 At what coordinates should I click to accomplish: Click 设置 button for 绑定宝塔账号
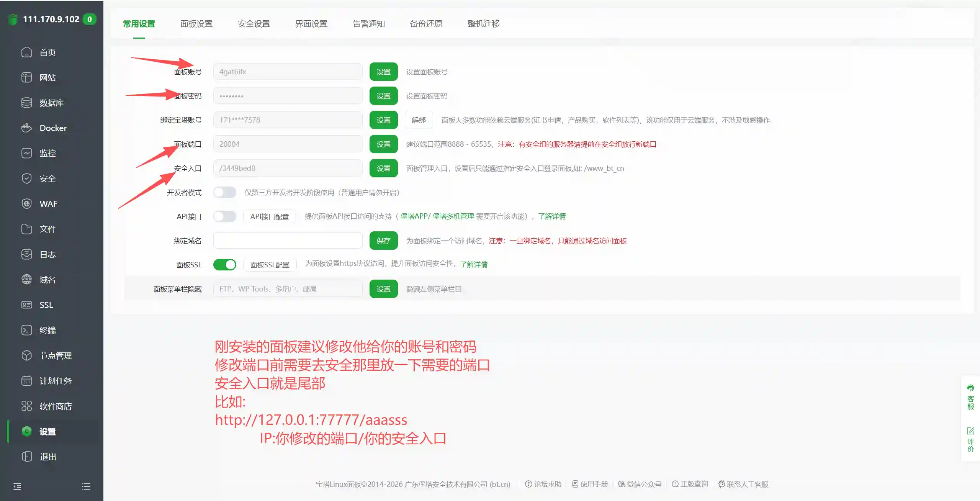383,120
